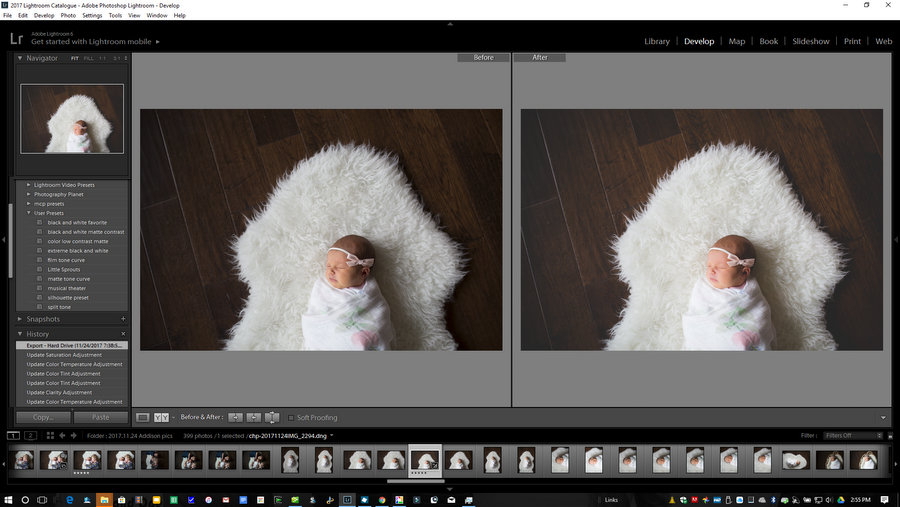Open Navigator zoom ratio dropdown arrows
This screenshot has height=507, width=900.
[126, 58]
